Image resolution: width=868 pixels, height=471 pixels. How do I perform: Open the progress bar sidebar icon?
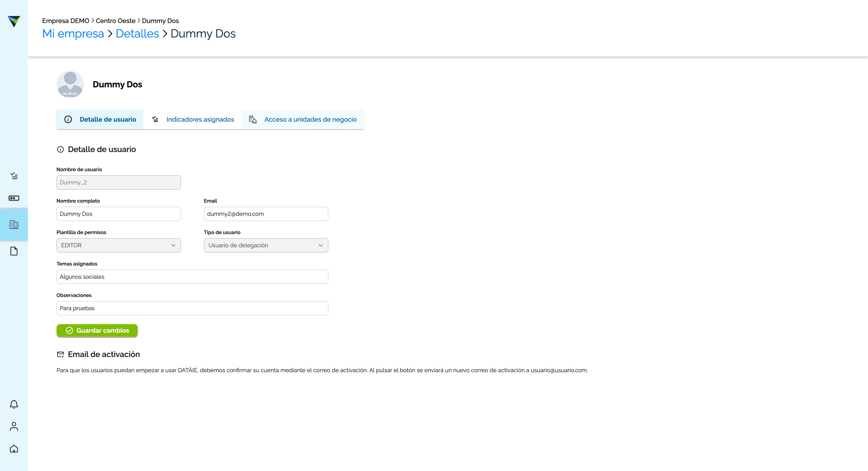(14, 198)
